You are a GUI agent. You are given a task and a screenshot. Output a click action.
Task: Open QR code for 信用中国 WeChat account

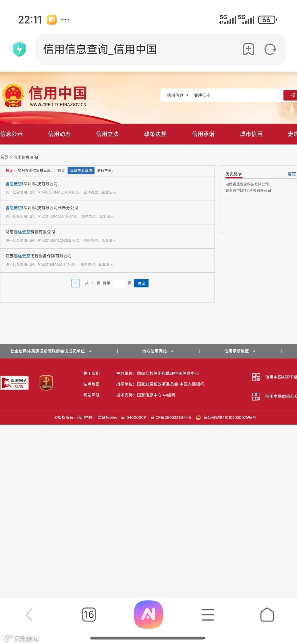point(256,396)
